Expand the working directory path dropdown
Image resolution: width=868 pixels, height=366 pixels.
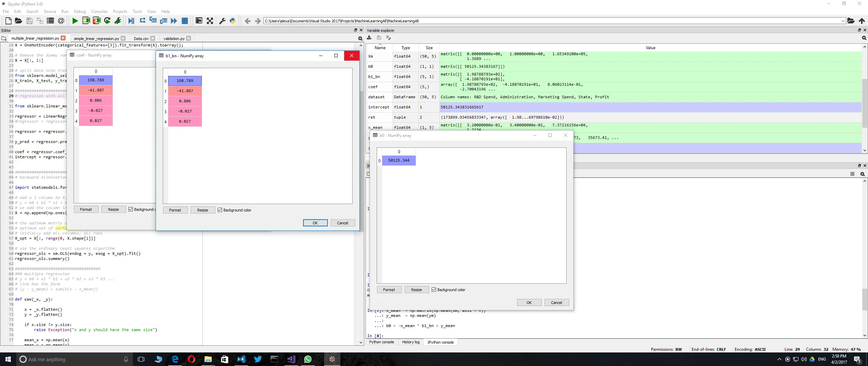[x=843, y=21]
